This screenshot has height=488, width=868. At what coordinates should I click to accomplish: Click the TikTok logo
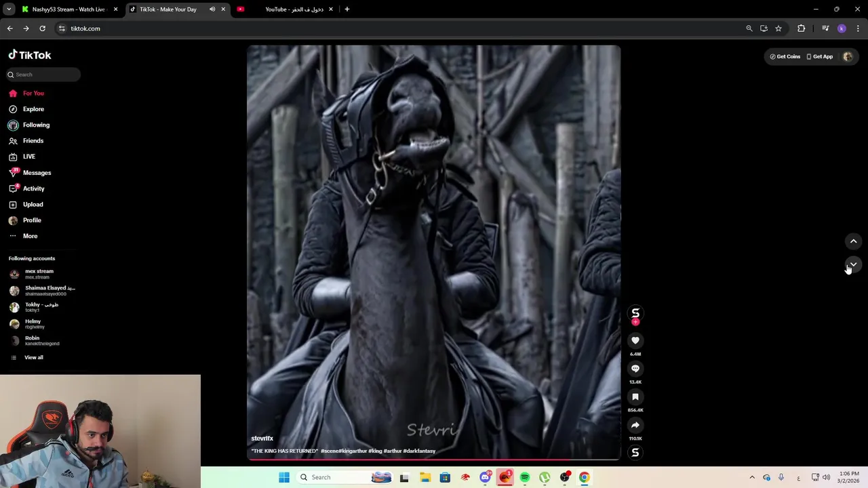[30, 55]
